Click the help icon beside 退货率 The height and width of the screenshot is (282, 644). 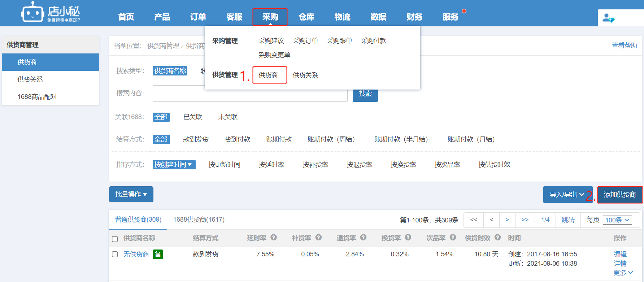pos(363,237)
